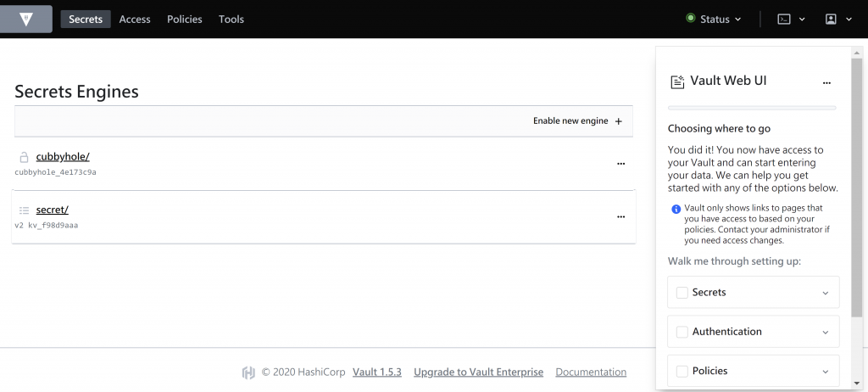
Task: Click the blue info icon in guide
Action: [x=676, y=209]
